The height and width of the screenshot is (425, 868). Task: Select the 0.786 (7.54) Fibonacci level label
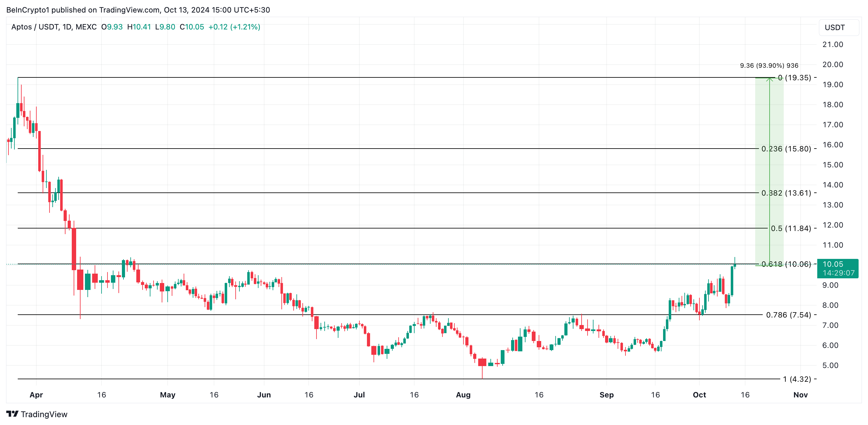pos(788,315)
